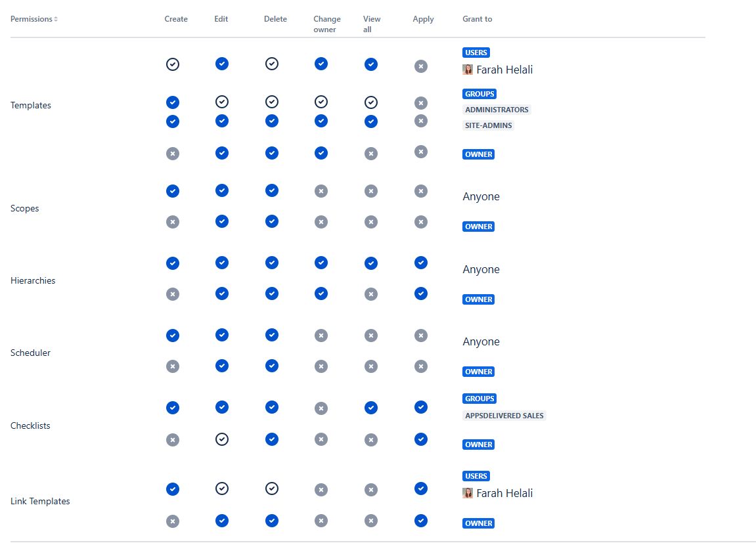Click the Delete checkmark in Link Templates Owner row
756x543 pixels.
point(272,521)
